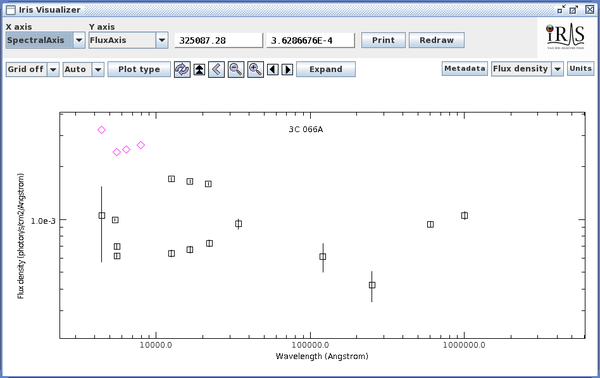Maximize the Iris Visualizer window
The height and width of the screenshot is (378, 600).
573,10
